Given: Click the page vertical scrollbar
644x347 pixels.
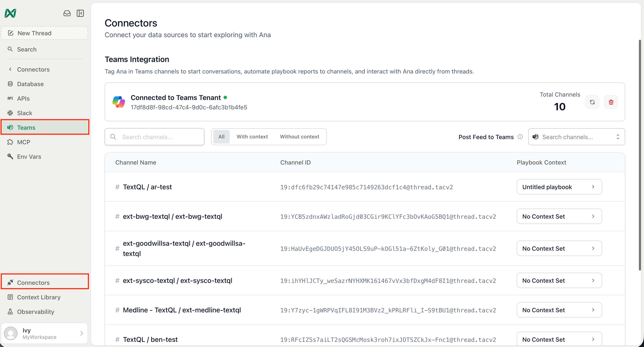Looking at the screenshot, I should coord(640,155).
